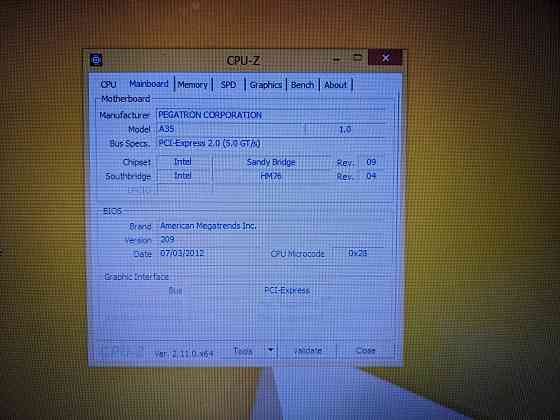Viewport: 560px width, 420px height.
Task: Click the PEGATRON CORPORATION manufacturer field
Action: 271,115
